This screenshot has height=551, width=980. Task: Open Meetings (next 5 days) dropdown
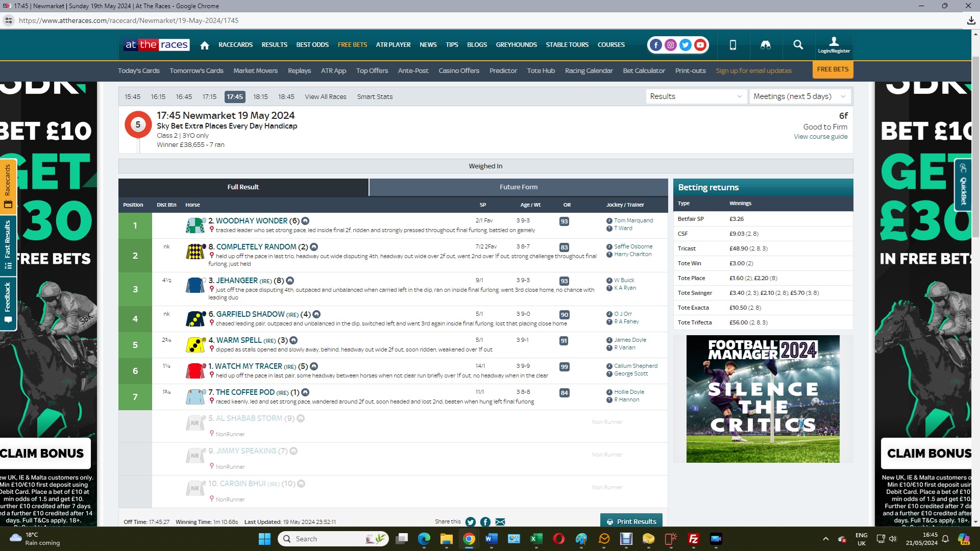pos(799,96)
